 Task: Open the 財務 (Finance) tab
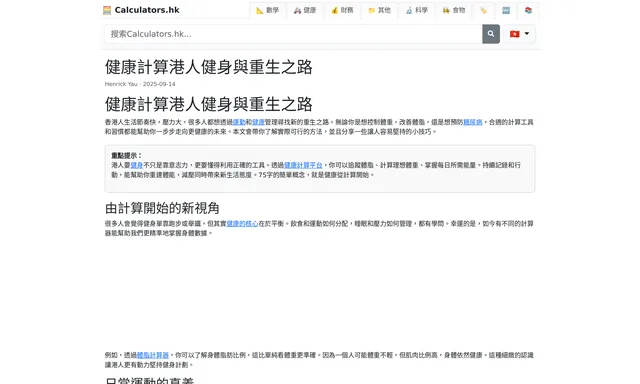pos(342,10)
